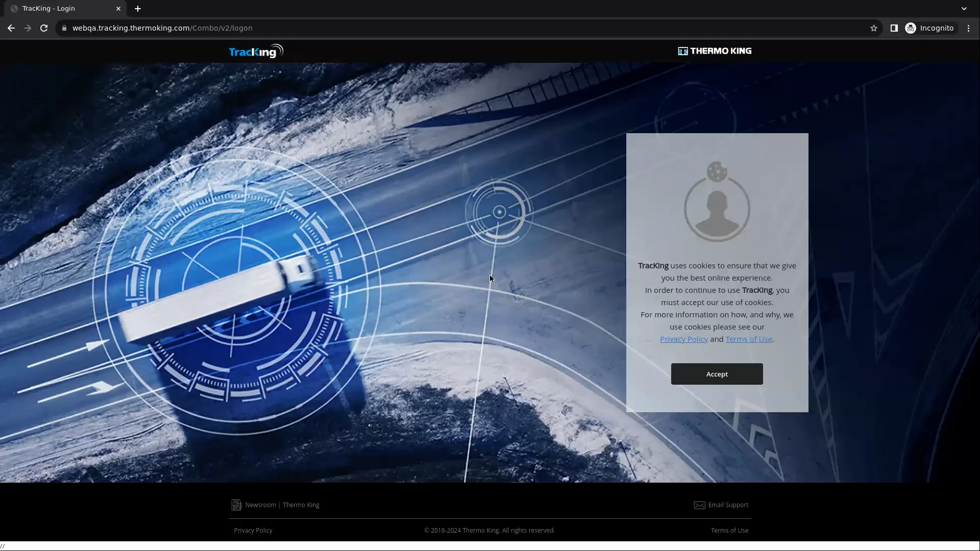Click the TracKing logo in the header
This screenshot has height=551, width=980.
[x=255, y=52]
